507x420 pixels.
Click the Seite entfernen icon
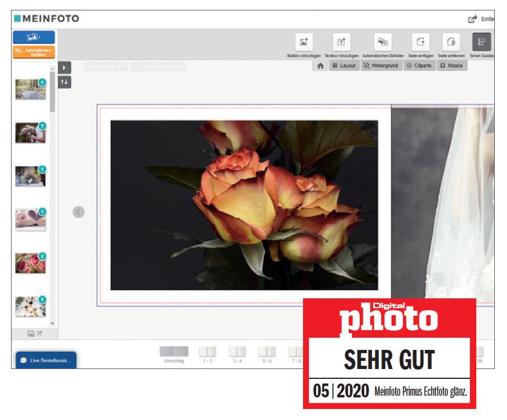[x=451, y=42]
